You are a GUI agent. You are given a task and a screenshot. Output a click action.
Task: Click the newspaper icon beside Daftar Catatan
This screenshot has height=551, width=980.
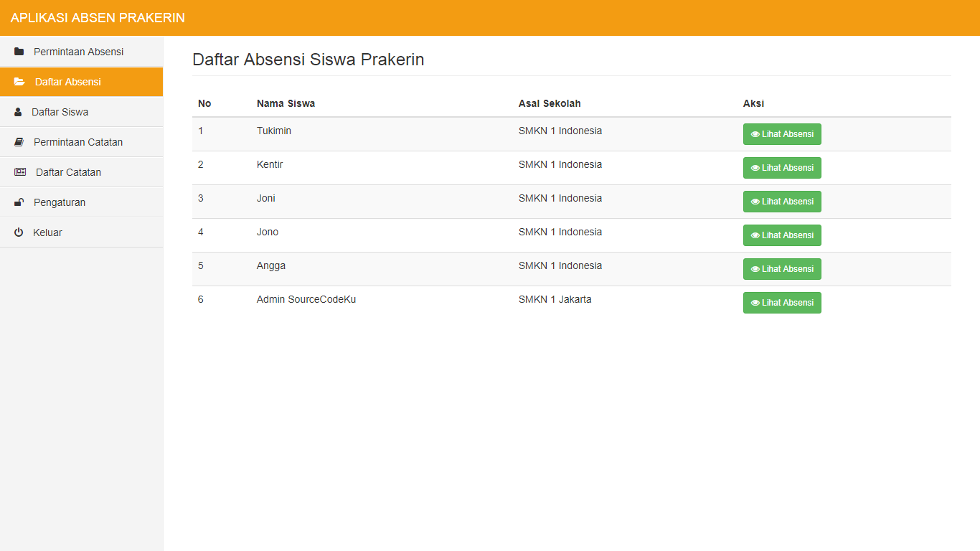[x=20, y=172]
